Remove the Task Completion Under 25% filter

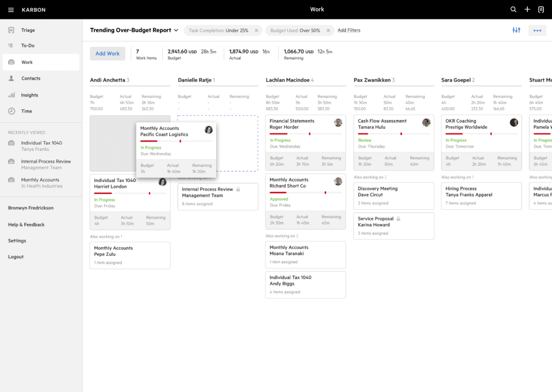pos(256,31)
